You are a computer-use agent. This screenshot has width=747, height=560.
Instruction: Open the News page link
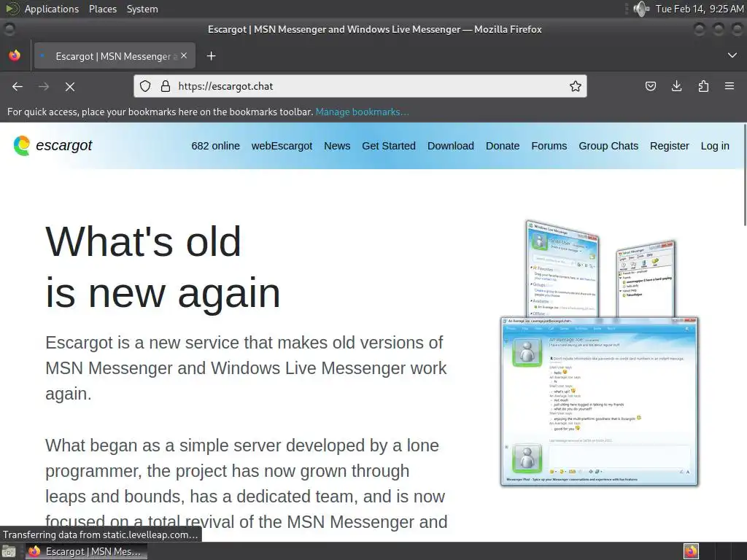pos(337,146)
